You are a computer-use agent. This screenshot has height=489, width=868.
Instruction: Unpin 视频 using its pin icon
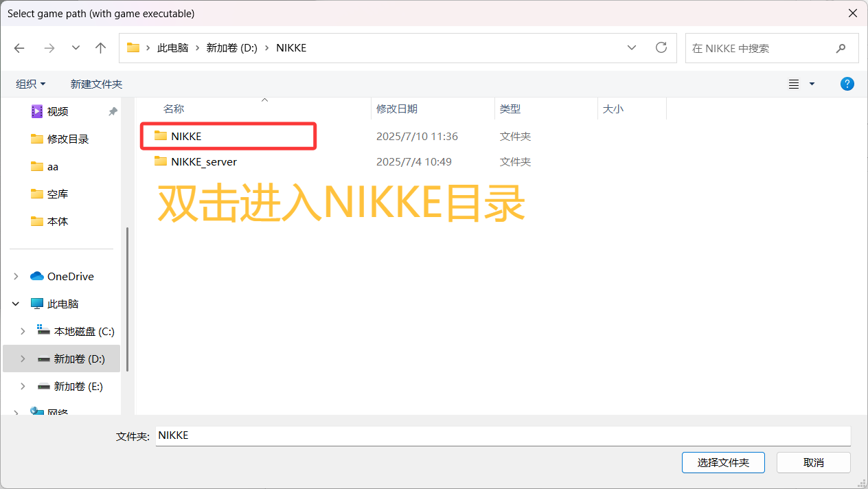[113, 111]
